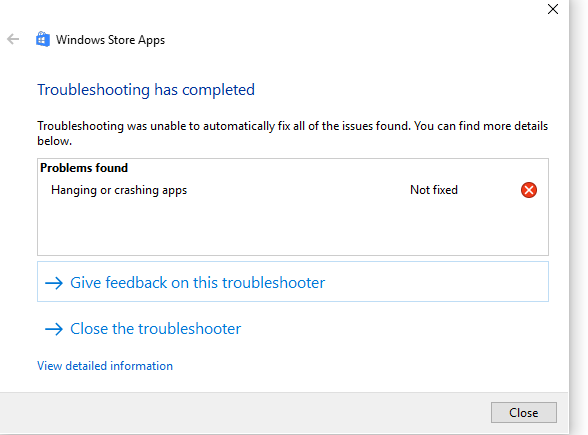Select the Hanging or crashing apps row
Viewport: 588px width, 435px height.
pos(293,190)
